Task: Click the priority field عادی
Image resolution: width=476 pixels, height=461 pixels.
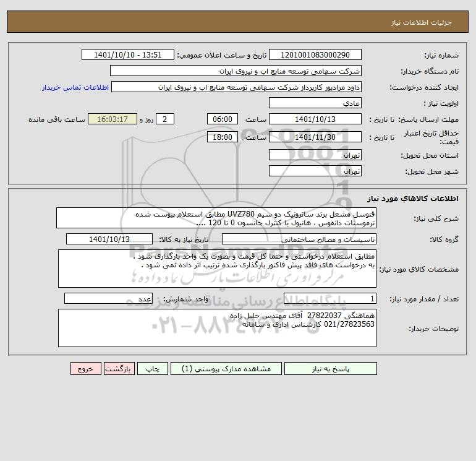Action: click(x=315, y=103)
